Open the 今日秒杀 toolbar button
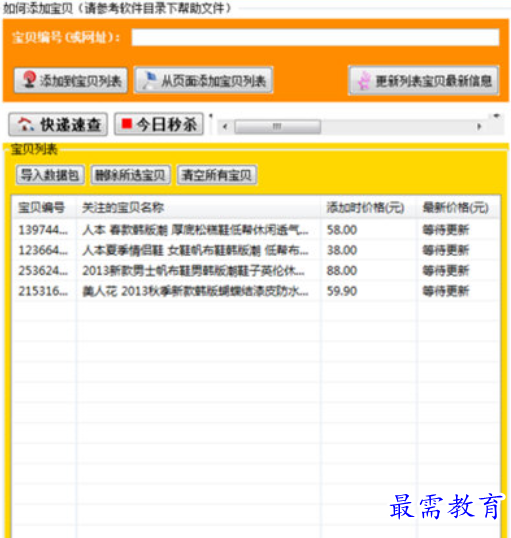 click(x=159, y=124)
